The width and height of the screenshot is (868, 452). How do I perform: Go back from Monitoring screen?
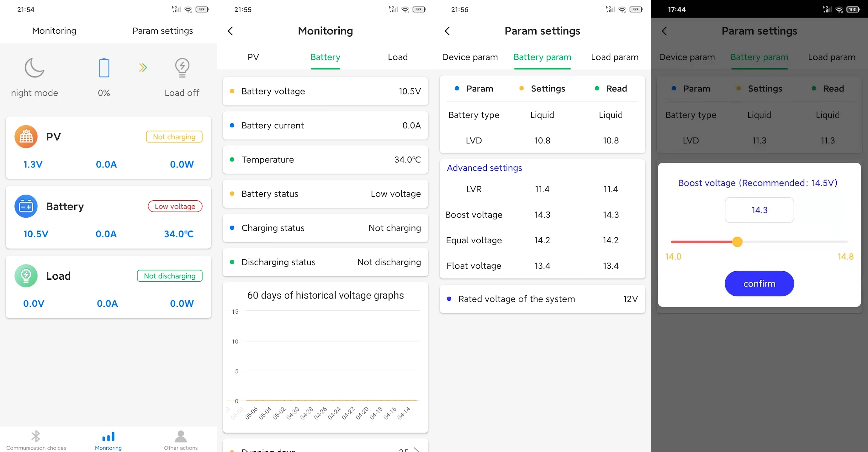[230, 31]
